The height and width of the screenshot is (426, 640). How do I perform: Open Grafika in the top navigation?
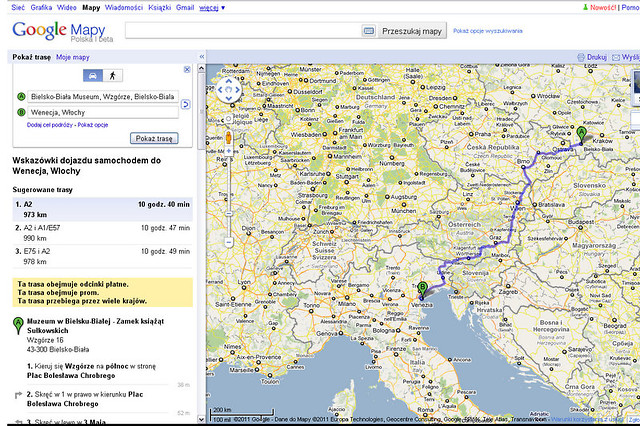click(41, 7)
